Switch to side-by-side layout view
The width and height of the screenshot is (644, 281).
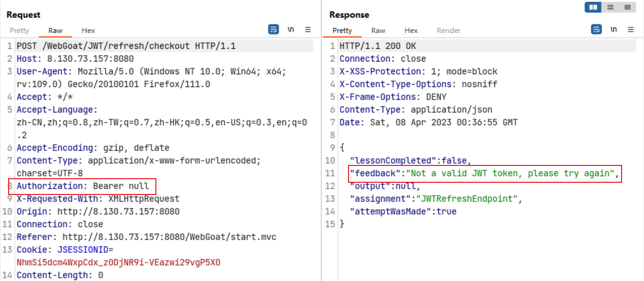593,8
